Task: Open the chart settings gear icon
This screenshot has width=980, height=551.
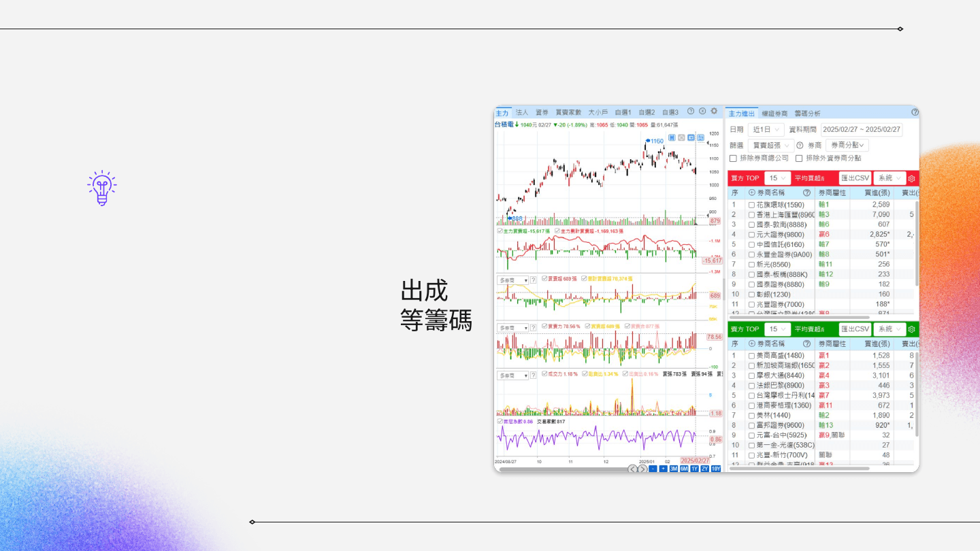Action: pos(714,112)
